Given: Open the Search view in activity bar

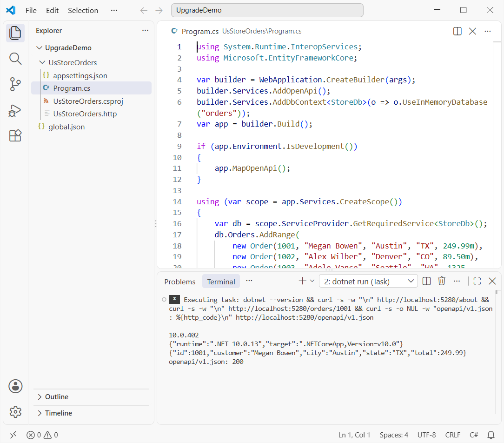Looking at the screenshot, I should (x=15, y=59).
